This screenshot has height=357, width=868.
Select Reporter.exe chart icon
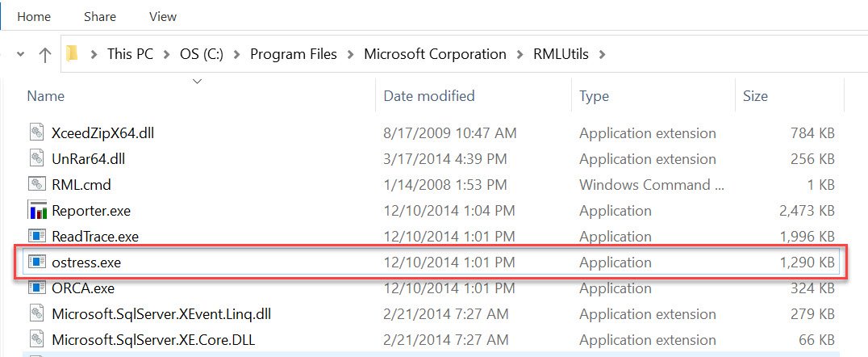(x=37, y=211)
